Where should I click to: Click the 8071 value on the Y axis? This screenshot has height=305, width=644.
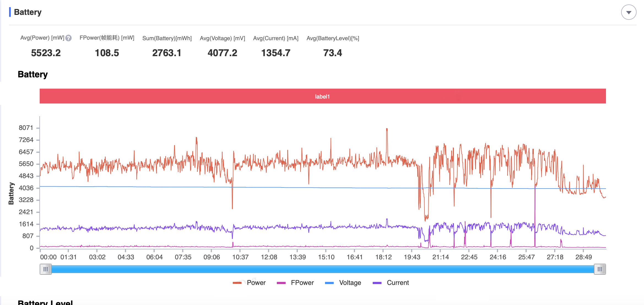[x=26, y=128]
